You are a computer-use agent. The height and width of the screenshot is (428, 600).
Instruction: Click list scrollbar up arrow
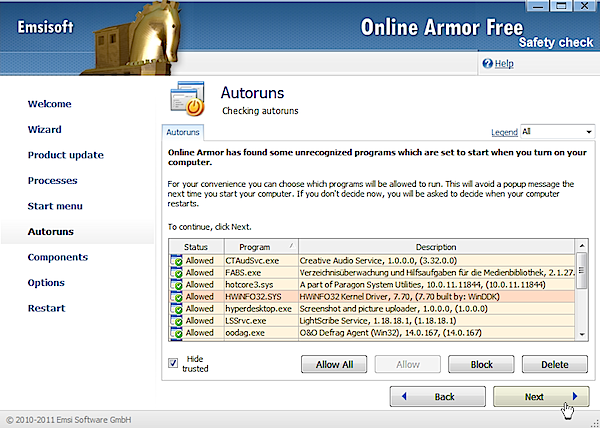coord(582,246)
